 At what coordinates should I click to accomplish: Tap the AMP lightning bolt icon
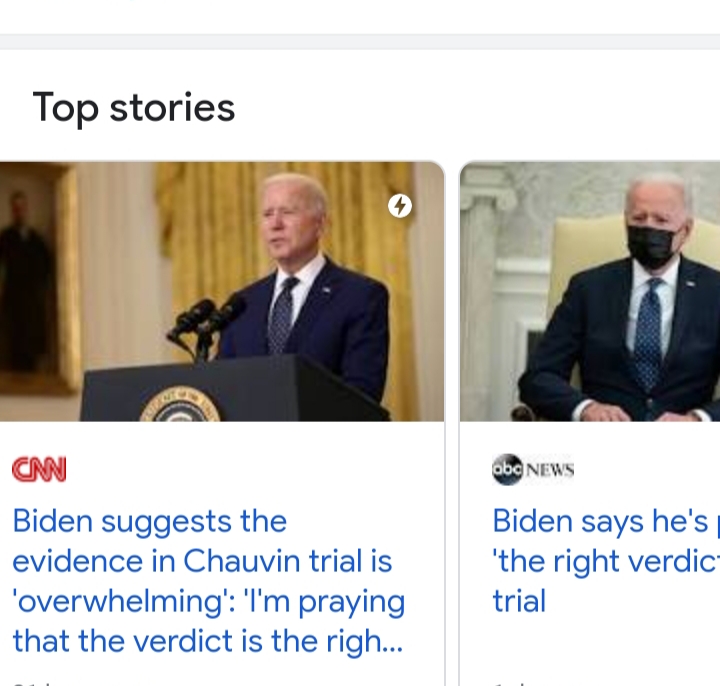tap(400, 206)
